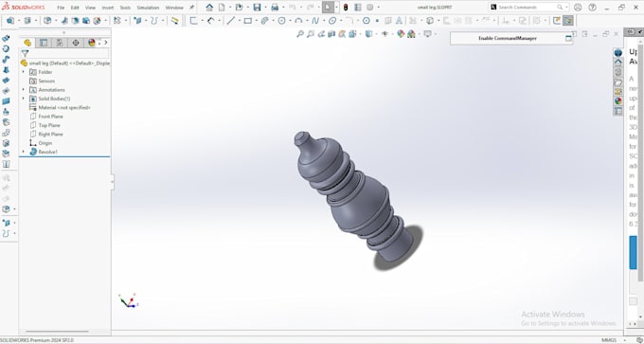Viewport: 644px width, 344px height.
Task: Select the Line sketch tool
Action: [231, 21]
